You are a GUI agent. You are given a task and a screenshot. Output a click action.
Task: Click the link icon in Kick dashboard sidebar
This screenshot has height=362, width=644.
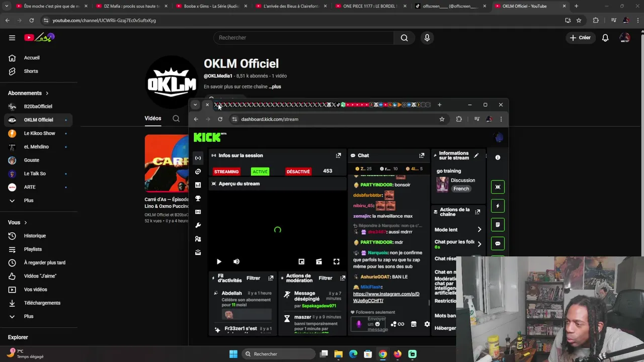pos(198,171)
